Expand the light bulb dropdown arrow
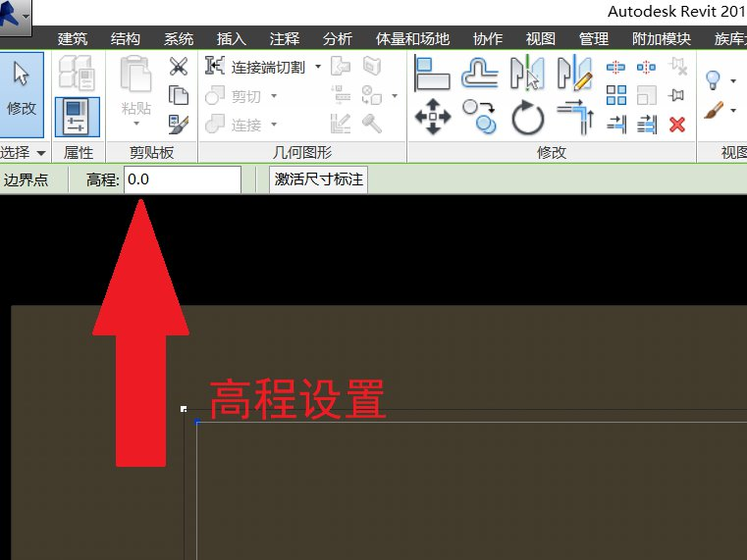Screen dimensions: 747x560 [733, 80]
